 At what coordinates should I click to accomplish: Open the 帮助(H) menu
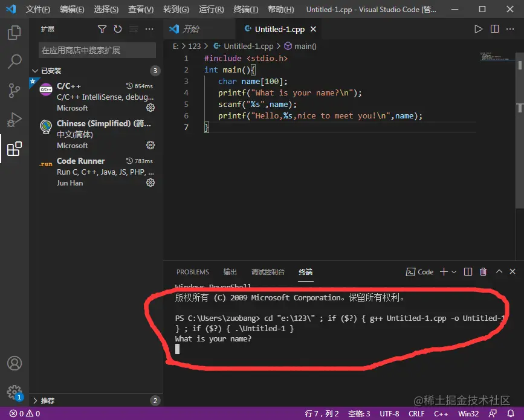point(280,9)
